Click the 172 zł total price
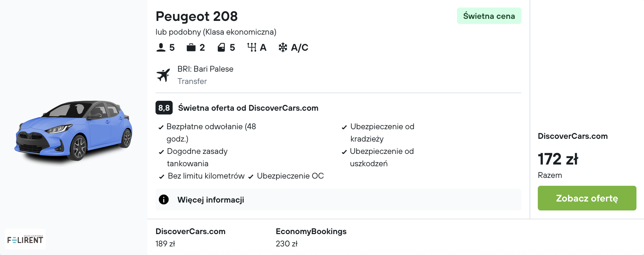 558,159
